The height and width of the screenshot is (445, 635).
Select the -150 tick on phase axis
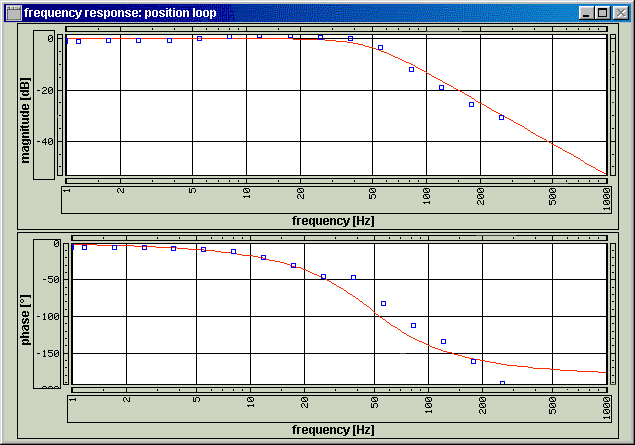click(48, 353)
